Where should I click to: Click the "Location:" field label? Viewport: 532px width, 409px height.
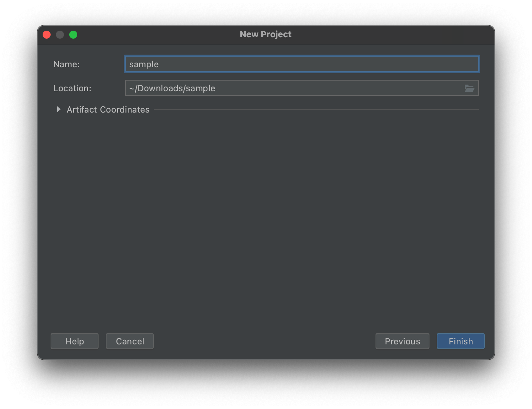point(72,88)
